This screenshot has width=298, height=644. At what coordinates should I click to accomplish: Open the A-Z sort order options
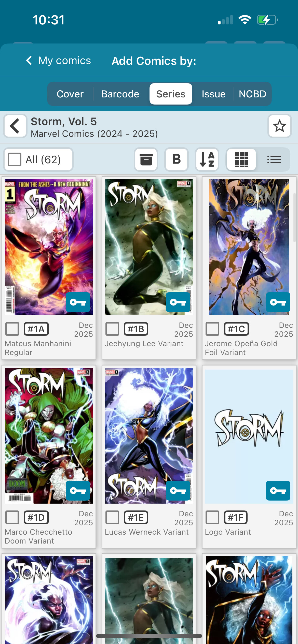[x=207, y=159]
